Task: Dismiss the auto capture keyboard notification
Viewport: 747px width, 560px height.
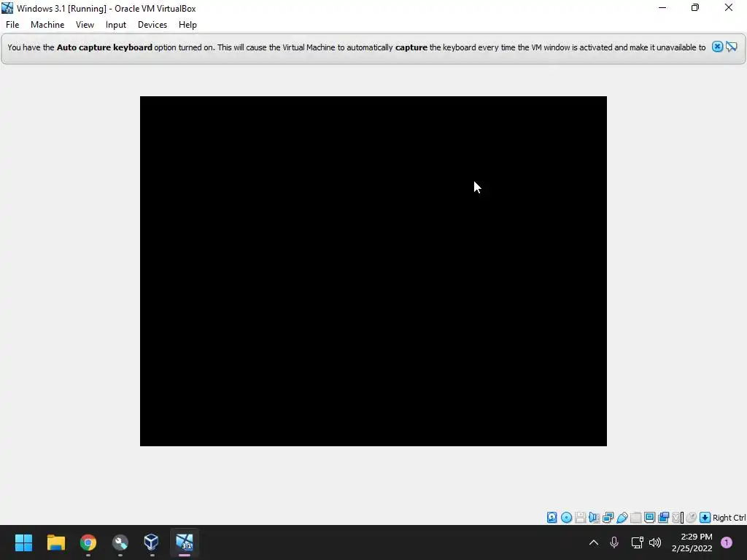Action: [717, 47]
